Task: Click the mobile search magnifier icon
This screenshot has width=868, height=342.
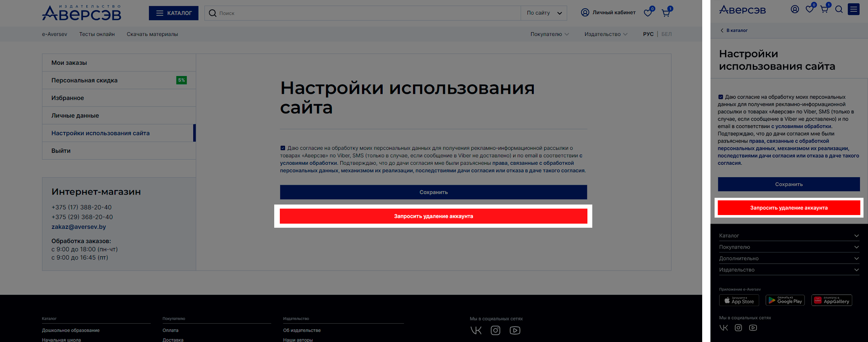Action: tap(839, 9)
